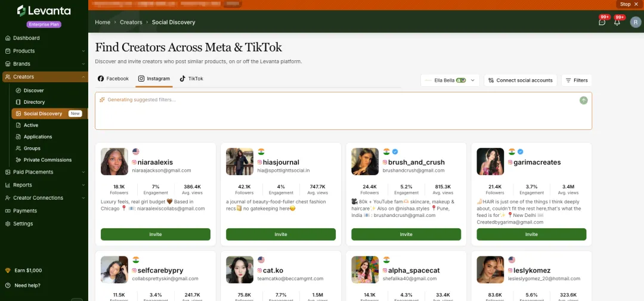This screenshot has width=644, height=301.
Task: Click the sparkle icon in suggested filters box
Action: tap(103, 100)
